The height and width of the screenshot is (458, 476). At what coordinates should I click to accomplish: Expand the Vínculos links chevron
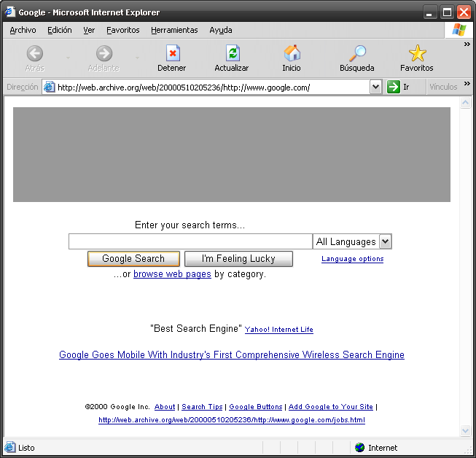(467, 84)
